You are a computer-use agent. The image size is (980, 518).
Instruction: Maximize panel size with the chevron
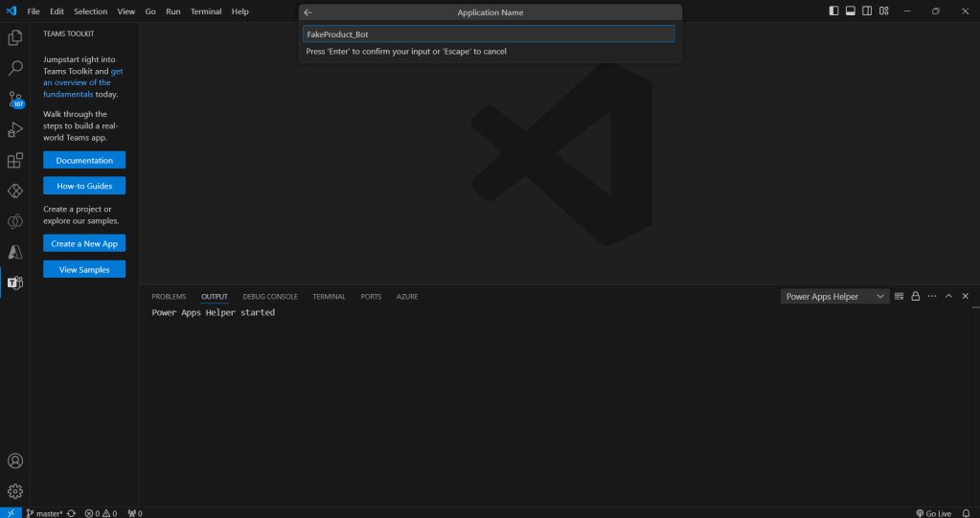948,297
